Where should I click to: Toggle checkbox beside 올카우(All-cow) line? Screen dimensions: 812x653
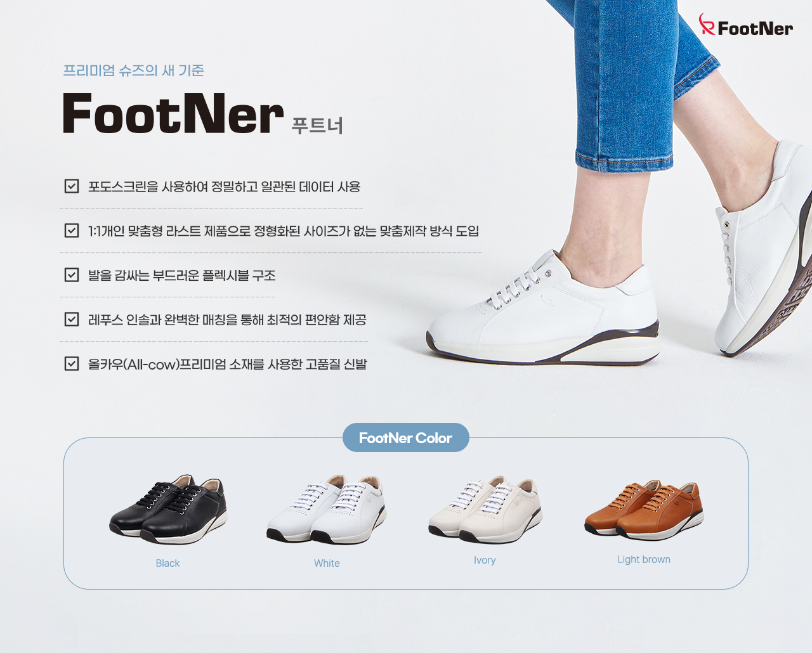tap(72, 364)
